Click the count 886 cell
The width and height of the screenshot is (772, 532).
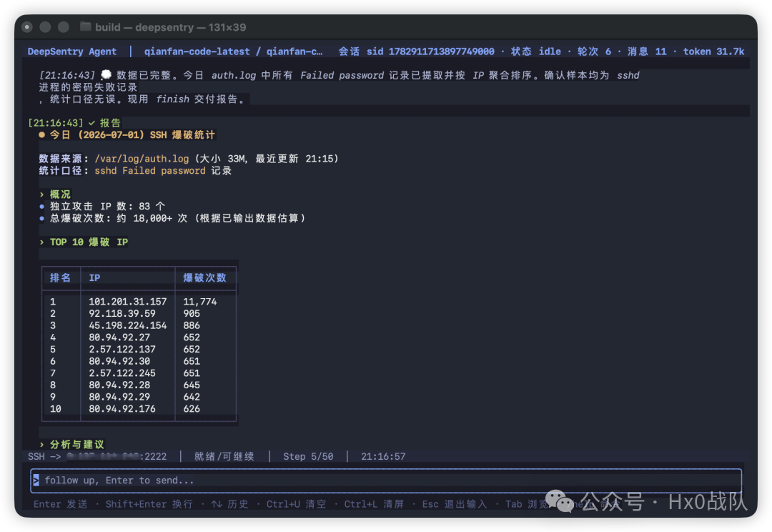192,325
